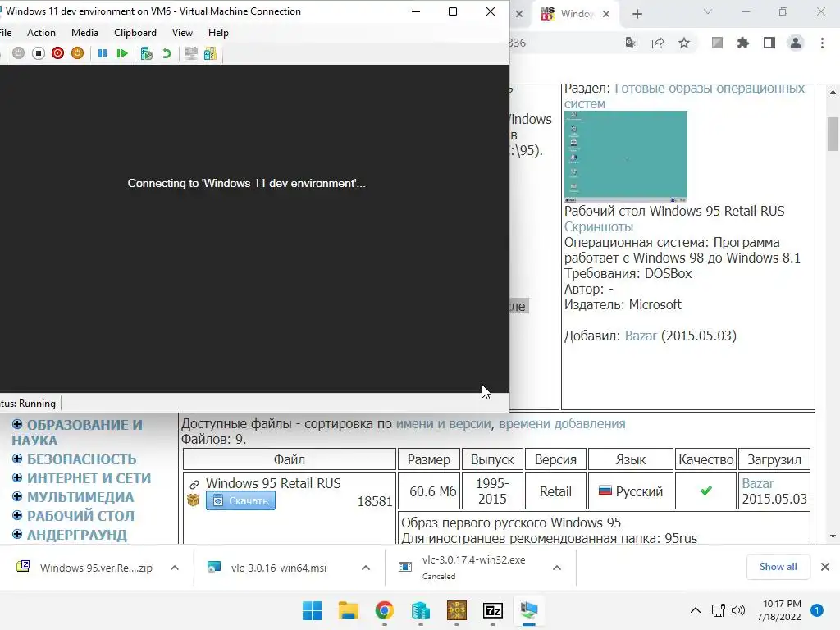Click the Google Translate icon in address bar
The height and width of the screenshot is (630, 840).
coord(632,43)
